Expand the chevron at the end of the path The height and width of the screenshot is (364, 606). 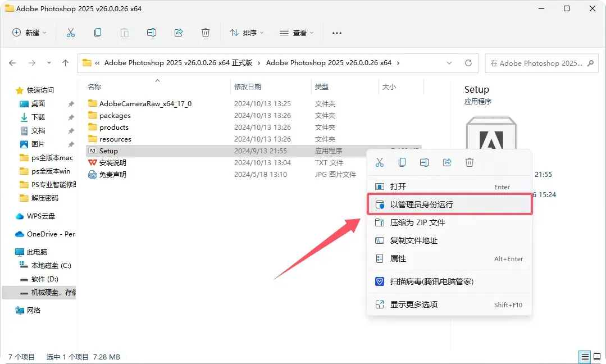click(398, 62)
